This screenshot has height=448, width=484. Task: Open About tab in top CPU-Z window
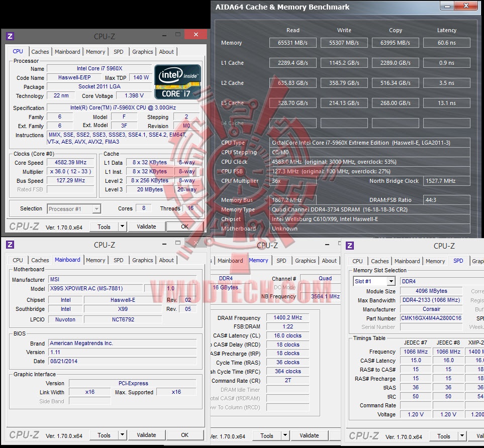click(166, 52)
